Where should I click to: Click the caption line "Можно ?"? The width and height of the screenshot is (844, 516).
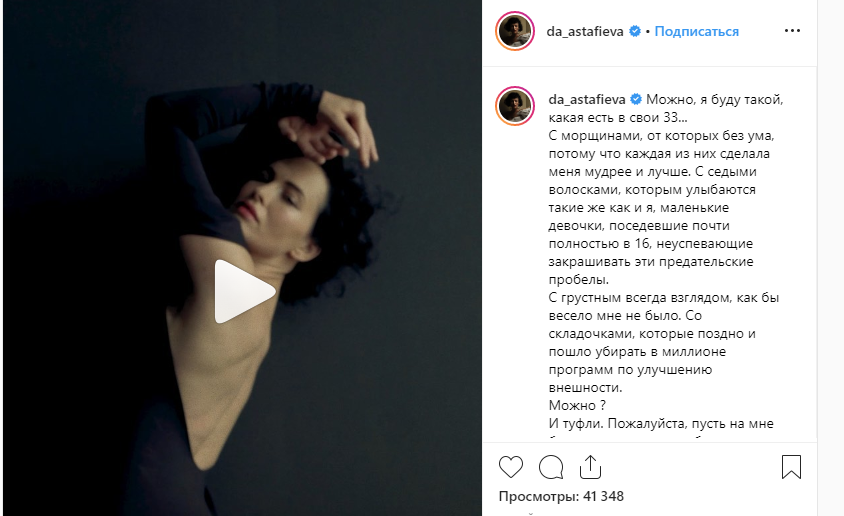[577, 405]
